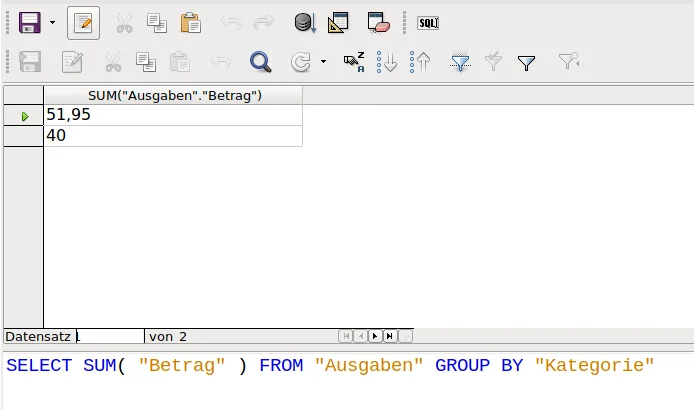Click the GROUP keyword in SQL editor
694x410 pixels.
(463, 366)
